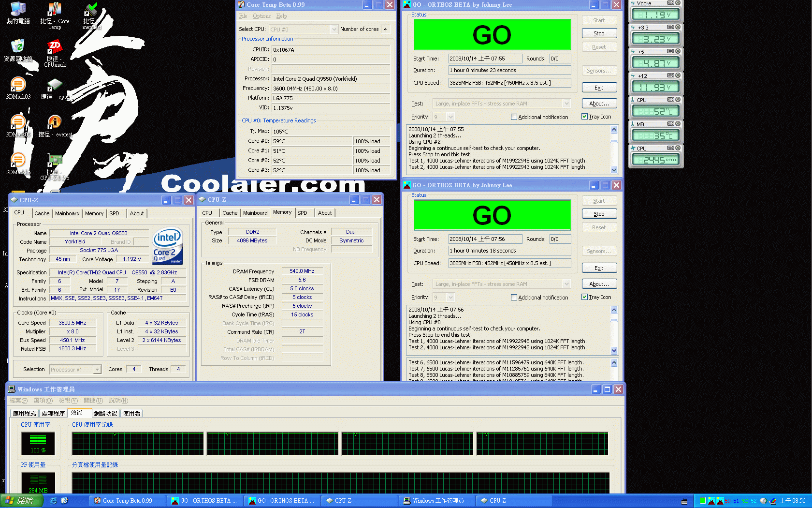Screen dimensions: 812x508
Task: Open the Core Temp shortcut icon on desktop
Action: pyautogui.click(x=54, y=9)
